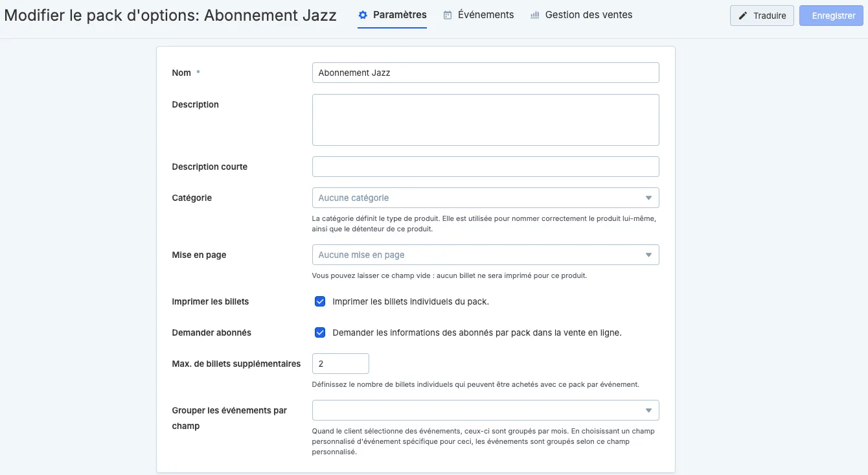
Task: Click the help text starting 'La catégorie définit le type'
Action: (484, 224)
